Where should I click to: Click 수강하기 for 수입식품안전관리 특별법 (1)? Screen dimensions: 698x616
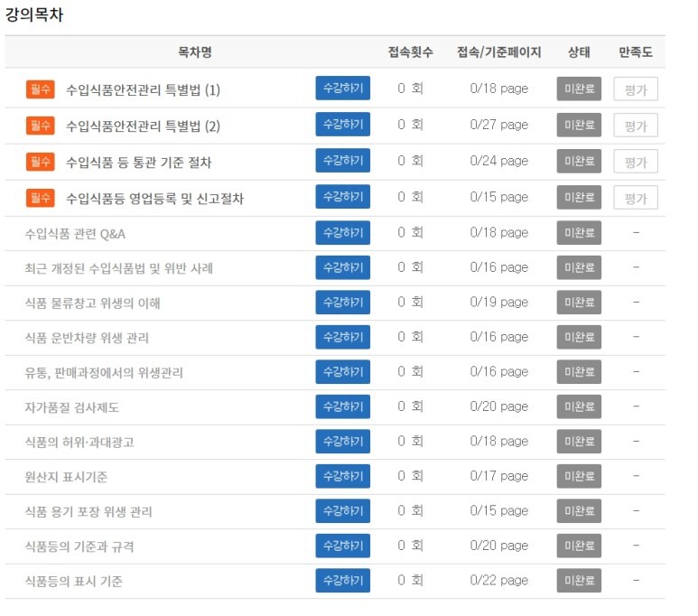343,89
